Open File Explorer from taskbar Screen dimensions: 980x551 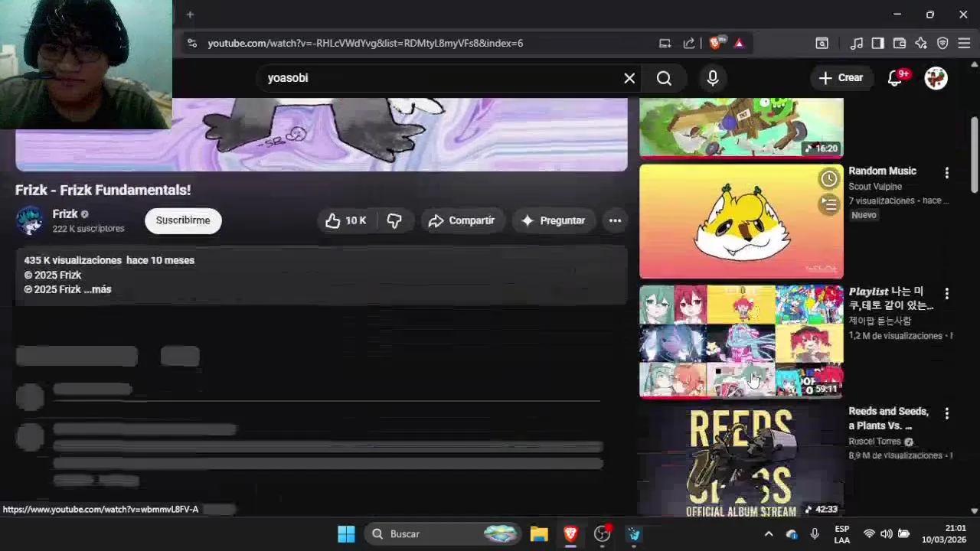539,534
